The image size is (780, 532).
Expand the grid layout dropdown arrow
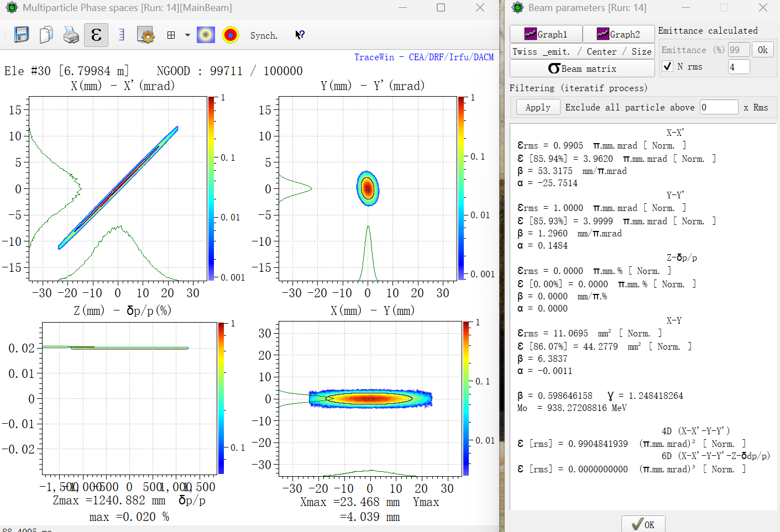point(187,35)
